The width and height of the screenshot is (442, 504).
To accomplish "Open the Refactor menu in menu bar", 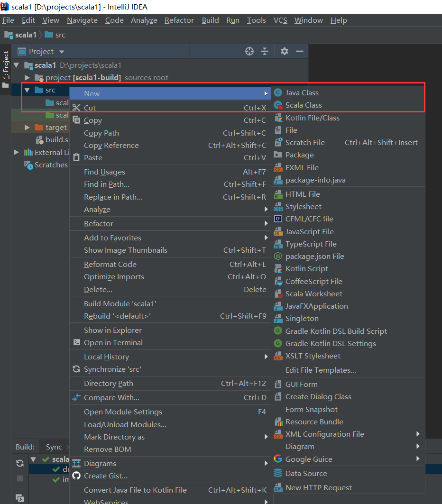I will 179,20.
